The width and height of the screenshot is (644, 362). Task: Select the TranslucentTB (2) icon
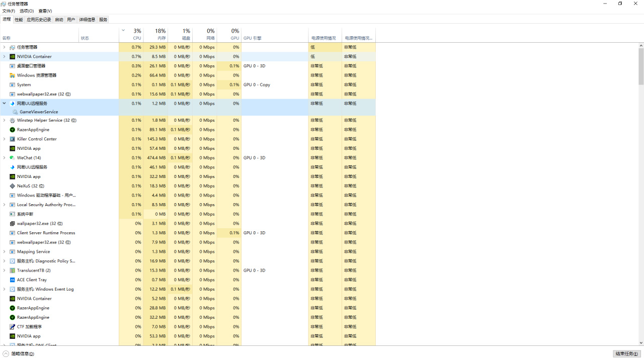click(x=13, y=270)
